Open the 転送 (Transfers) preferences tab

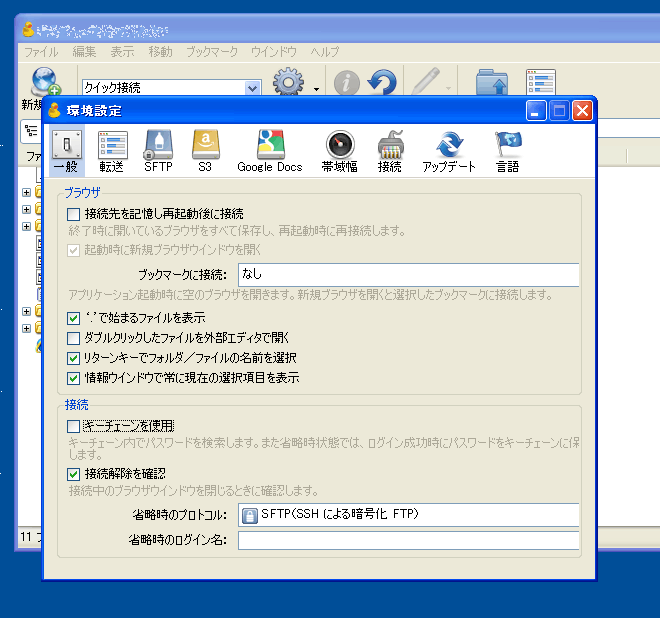pos(112,151)
